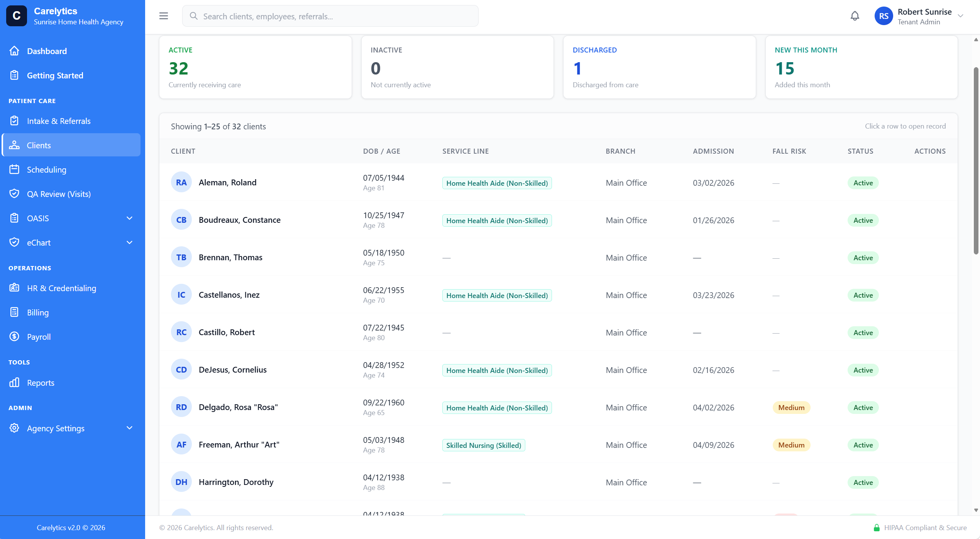Viewport: 980px width, 539px height.
Task: Click the CB avatar for Constance Boudreaux
Action: coord(181,220)
